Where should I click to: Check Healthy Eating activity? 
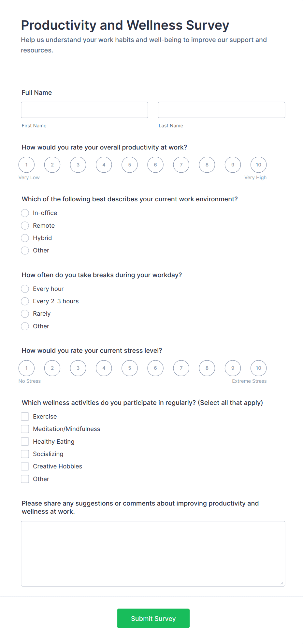(x=25, y=441)
